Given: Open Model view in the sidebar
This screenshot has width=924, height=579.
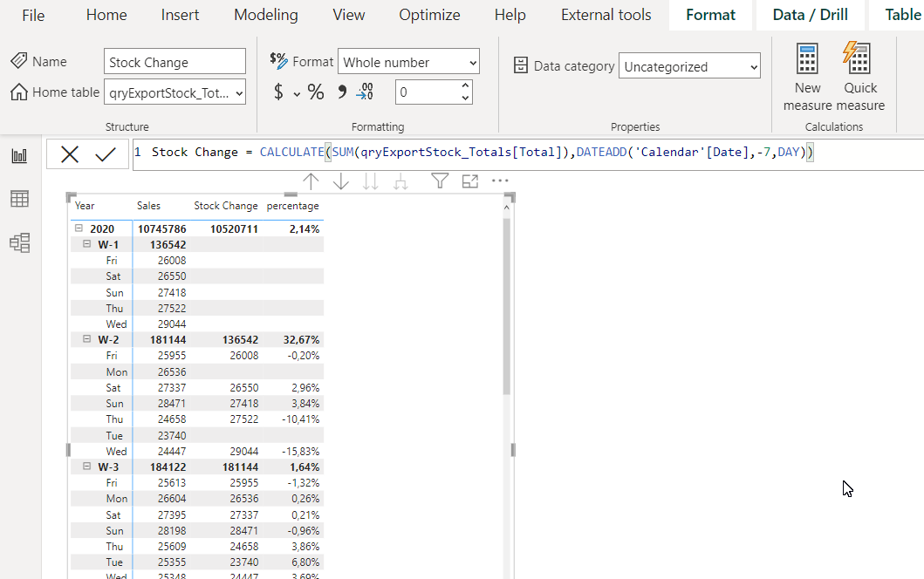Looking at the screenshot, I should pos(19,242).
